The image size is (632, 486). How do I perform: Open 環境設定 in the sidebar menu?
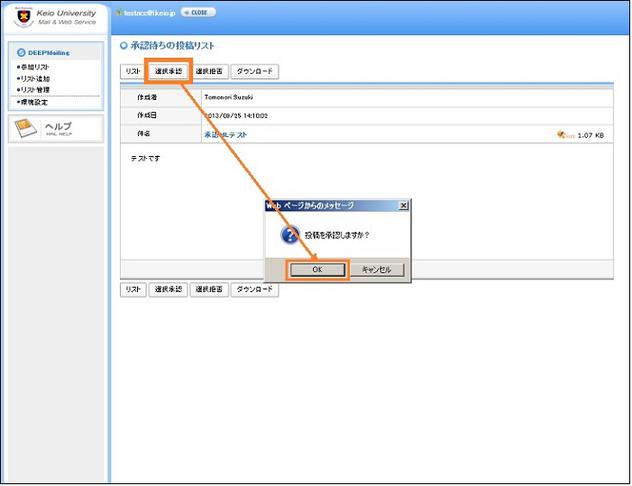(x=36, y=102)
